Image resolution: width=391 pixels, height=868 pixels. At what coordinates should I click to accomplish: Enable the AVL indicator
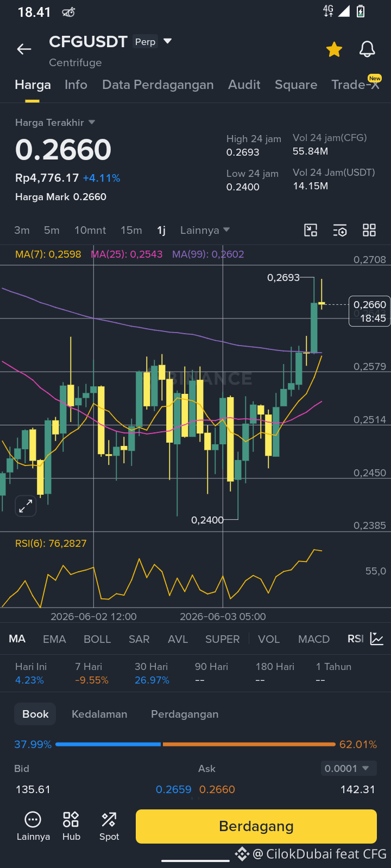[178, 639]
